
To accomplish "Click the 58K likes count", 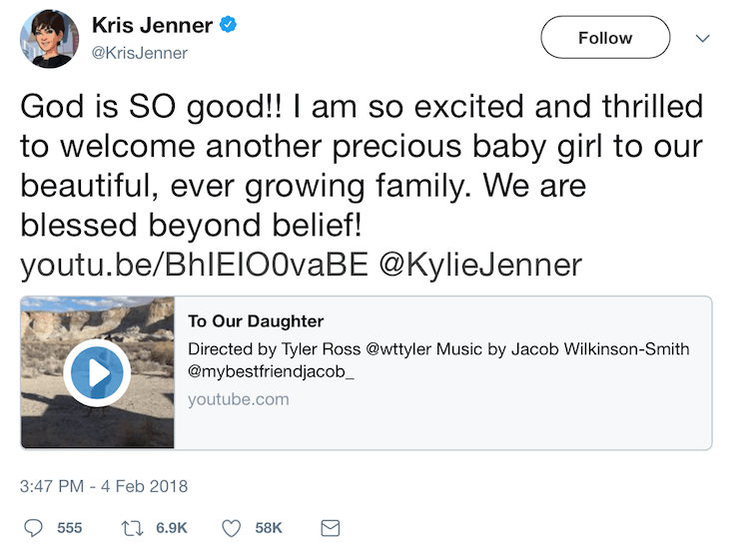I will (x=269, y=527).
